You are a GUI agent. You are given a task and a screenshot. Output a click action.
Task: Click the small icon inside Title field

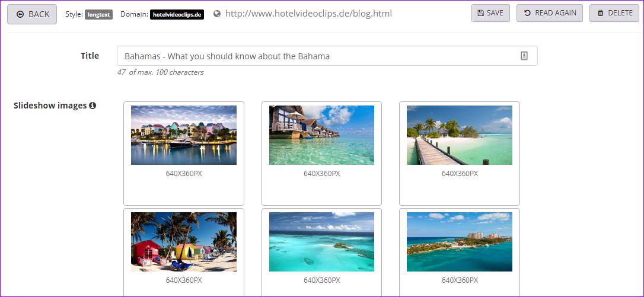[x=524, y=56]
